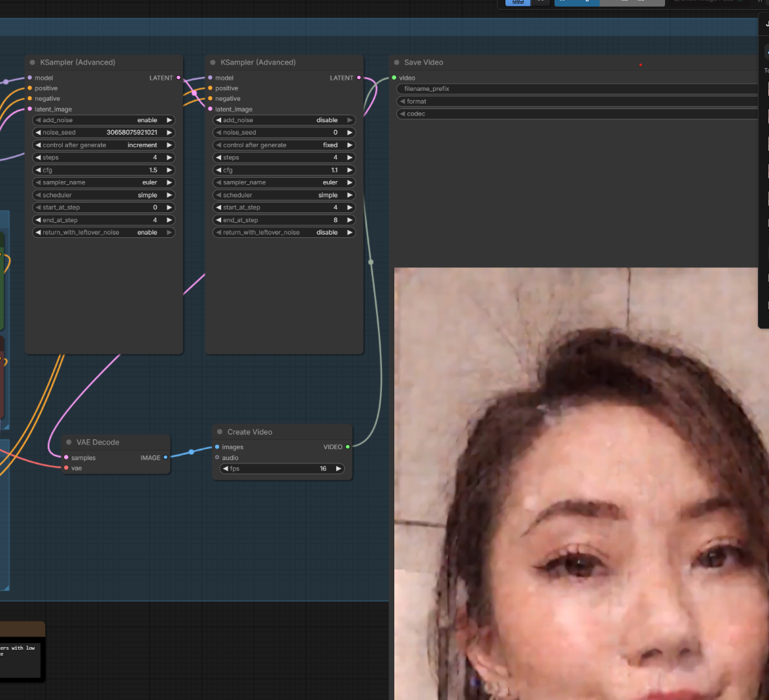The width and height of the screenshot is (769, 700).
Task: Click the noise_seed value 0 on the right KSampler
Action: click(335, 132)
